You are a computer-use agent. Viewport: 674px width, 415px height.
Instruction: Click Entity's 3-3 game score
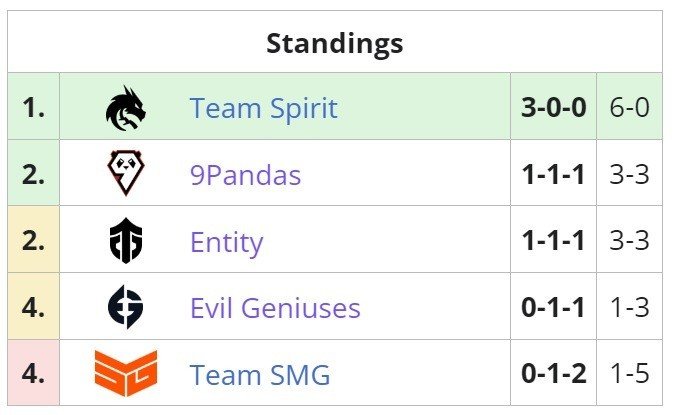coord(629,240)
